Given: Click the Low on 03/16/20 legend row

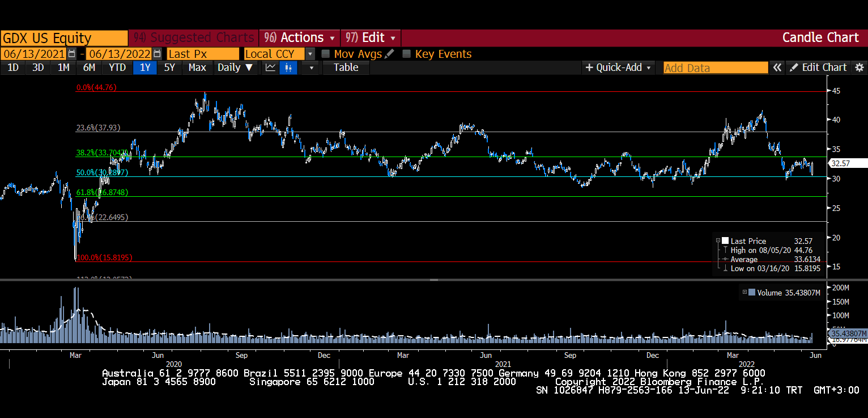Looking at the screenshot, I should (x=772, y=268).
